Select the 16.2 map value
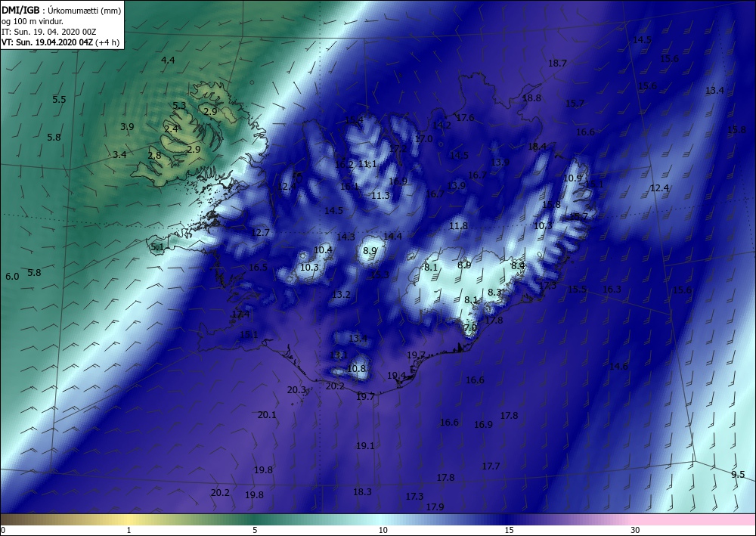756x536 pixels. pos(344,164)
